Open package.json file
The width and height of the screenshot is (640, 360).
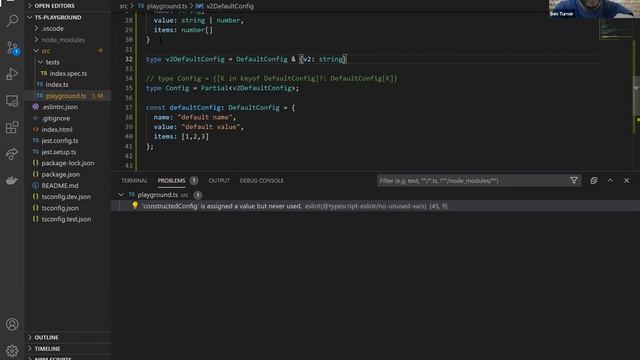tap(60, 174)
